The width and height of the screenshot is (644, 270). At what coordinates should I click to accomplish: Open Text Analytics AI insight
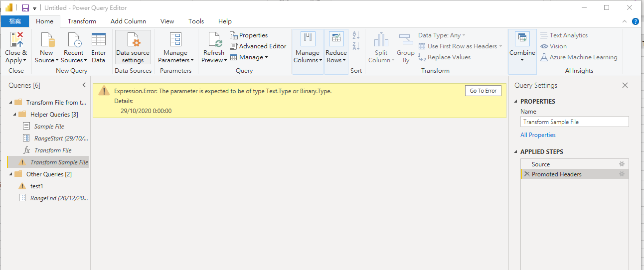[x=564, y=35]
